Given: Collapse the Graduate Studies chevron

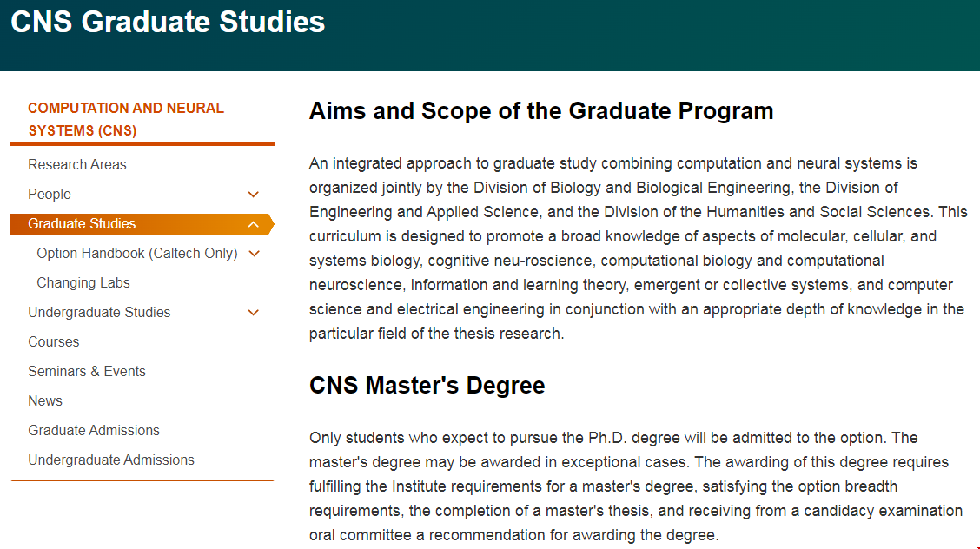Looking at the screenshot, I should [x=254, y=224].
